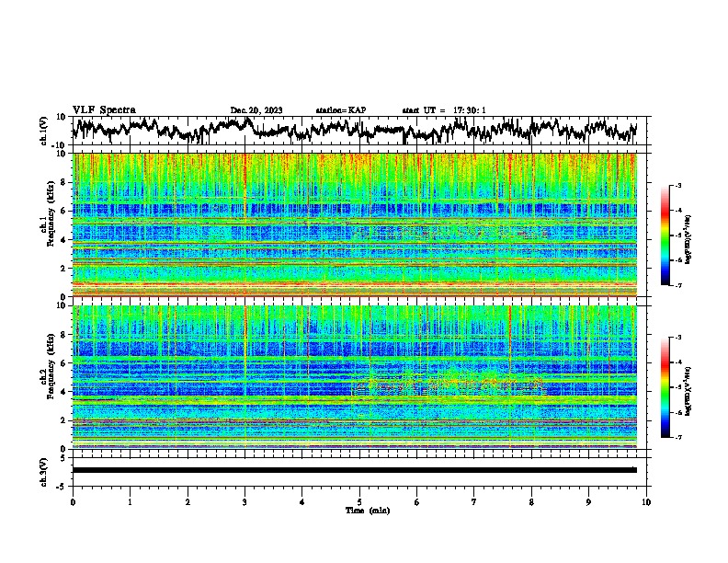The image size is (728, 563).
Task: Select "-7" on the ch.1 colorbar
Action: tap(677, 286)
